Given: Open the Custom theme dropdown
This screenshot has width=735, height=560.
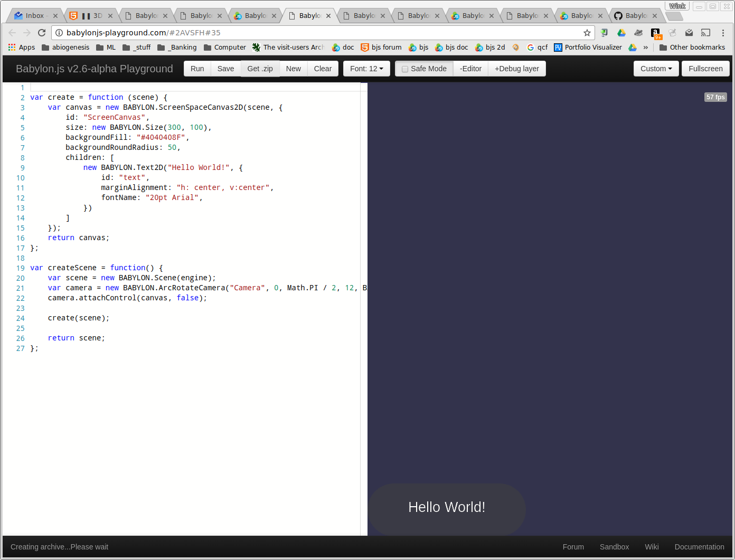Looking at the screenshot, I should point(656,69).
